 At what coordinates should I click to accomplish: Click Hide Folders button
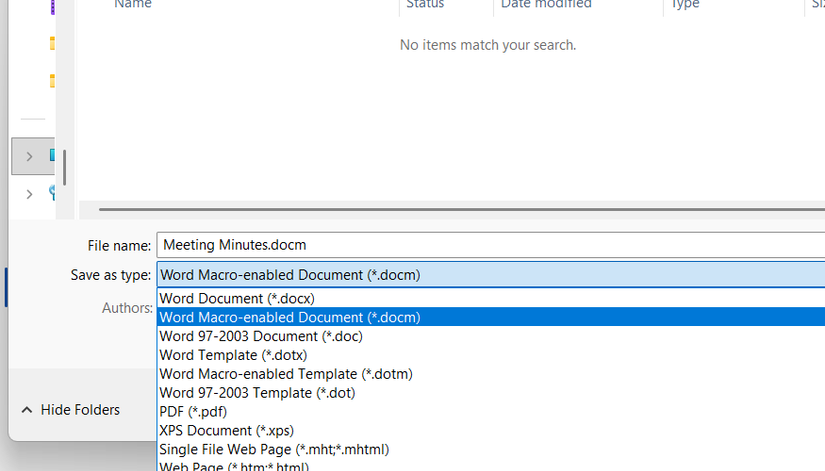71,410
